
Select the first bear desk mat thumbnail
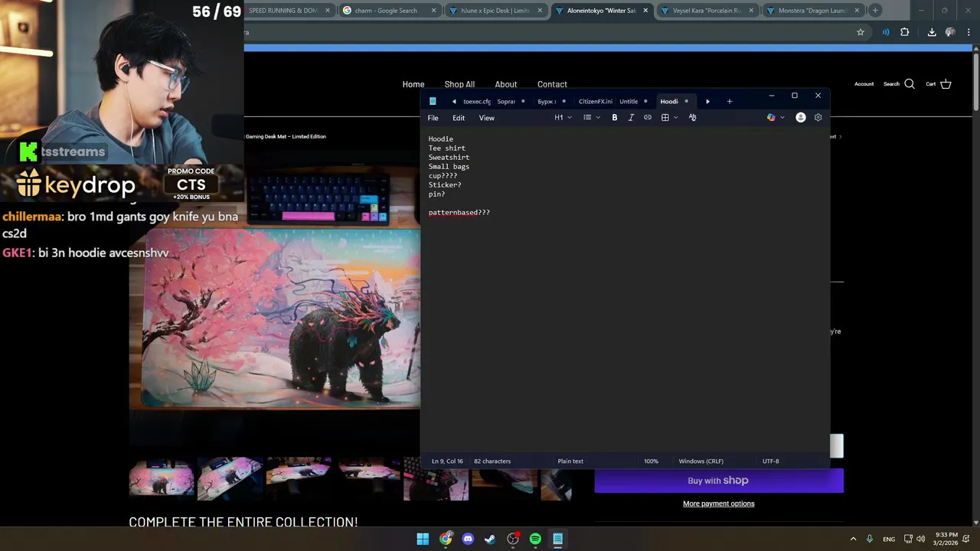[162, 478]
